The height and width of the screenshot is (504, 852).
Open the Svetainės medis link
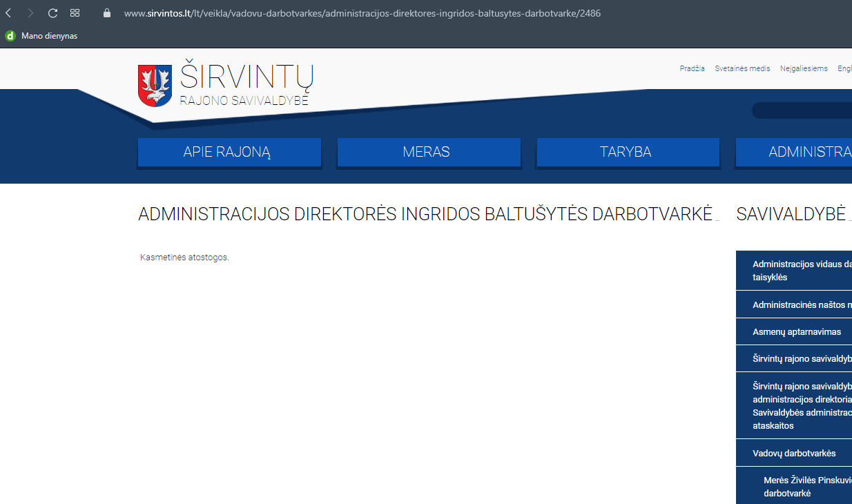pyautogui.click(x=742, y=68)
